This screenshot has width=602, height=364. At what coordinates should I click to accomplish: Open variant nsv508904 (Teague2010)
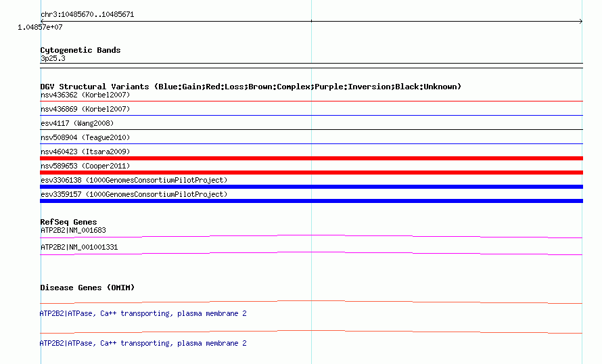pyautogui.click(x=85, y=137)
